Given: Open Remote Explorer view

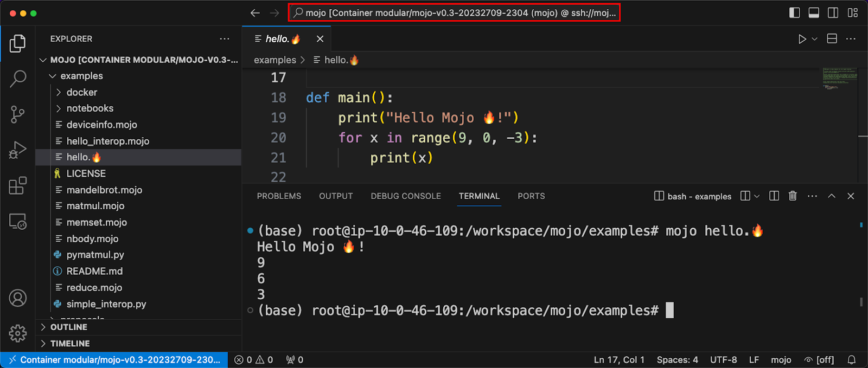Looking at the screenshot, I should coord(17,221).
